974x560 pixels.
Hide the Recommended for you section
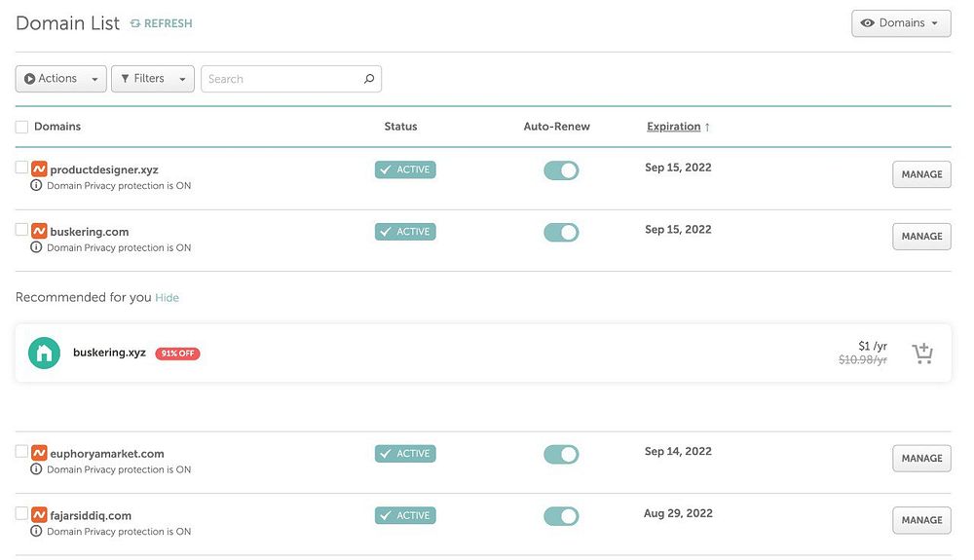pos(168,298)
